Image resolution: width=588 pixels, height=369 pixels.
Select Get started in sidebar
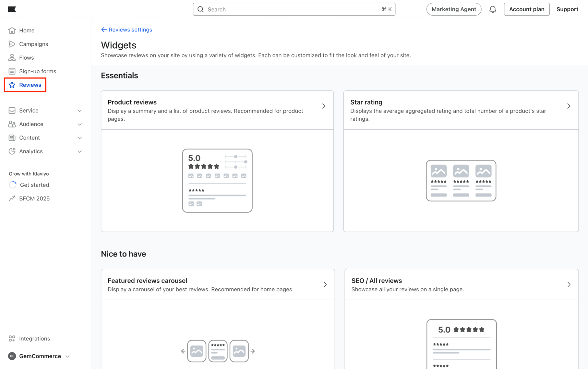[34, 185]
